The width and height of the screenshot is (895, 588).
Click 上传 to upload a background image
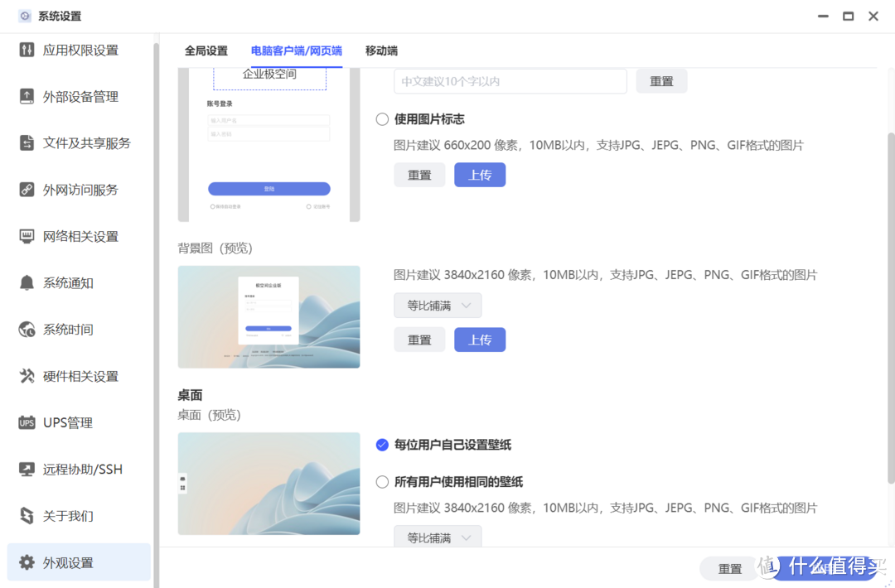click(479, 340)
